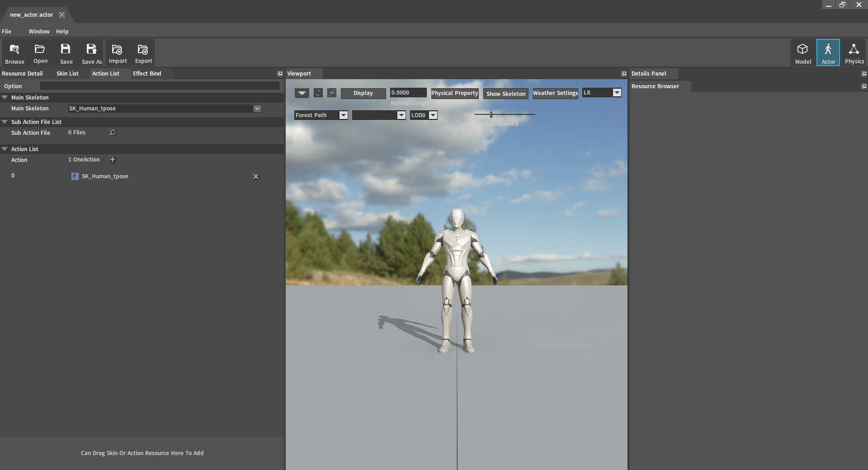Open the Help menu
Screen dimensions: 868x470
(x=62, y=32)
